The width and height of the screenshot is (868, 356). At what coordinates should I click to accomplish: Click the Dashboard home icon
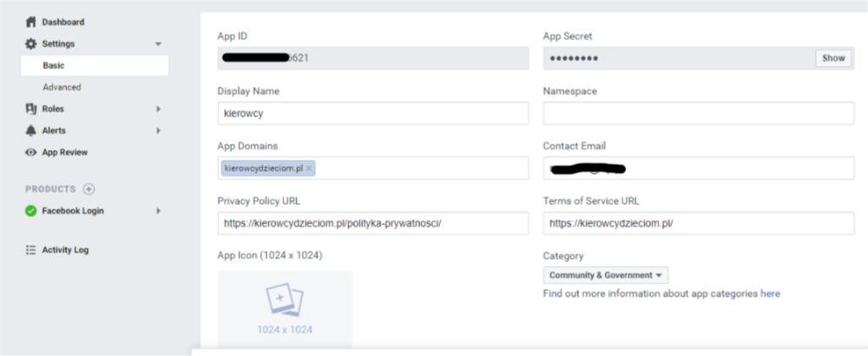pos(31,22)
